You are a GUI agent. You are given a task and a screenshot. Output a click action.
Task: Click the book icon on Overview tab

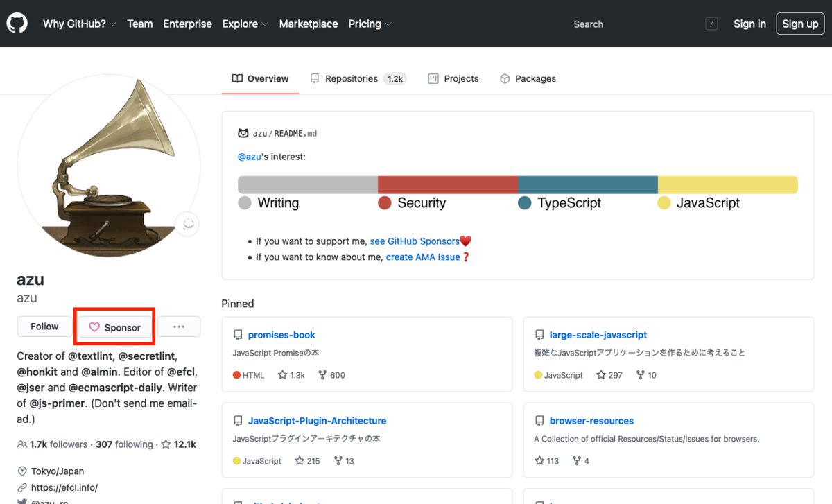point(236,78)
